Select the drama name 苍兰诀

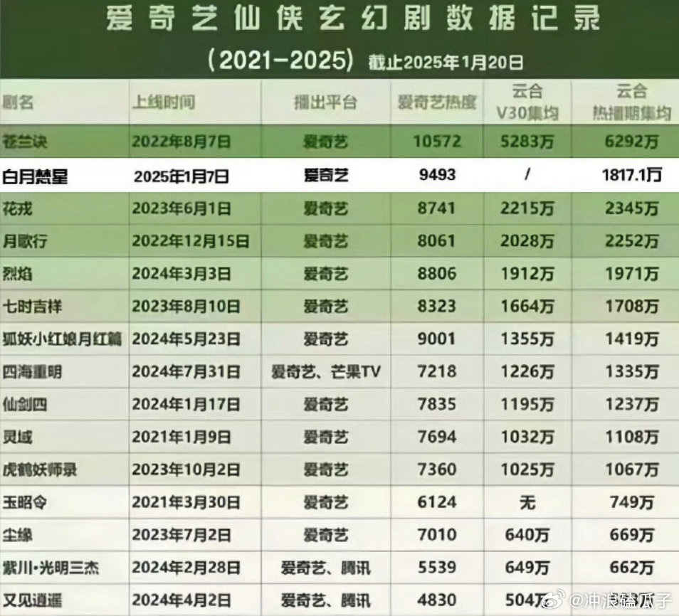pos(25,142)
